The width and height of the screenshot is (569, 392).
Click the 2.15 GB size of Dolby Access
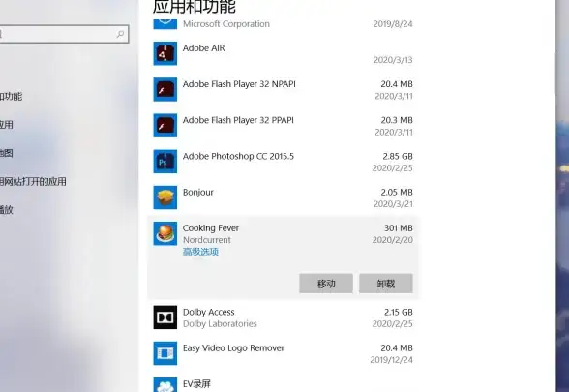[399, 312]
